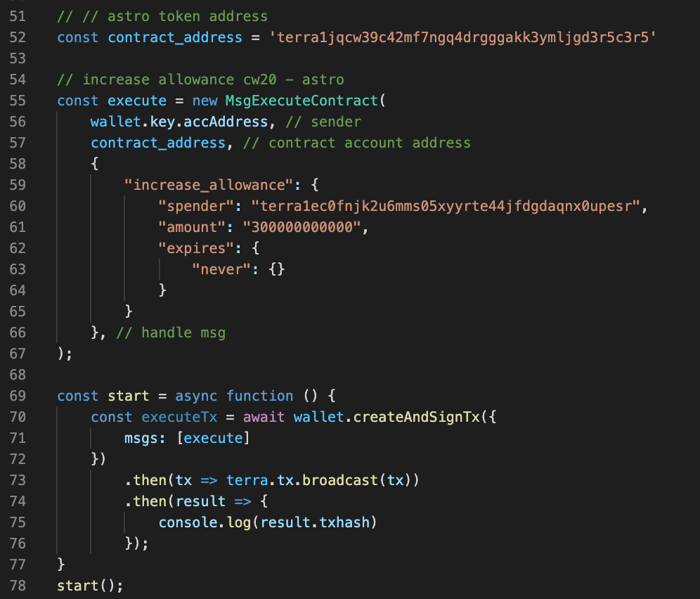Screen dimensions: 700x599
Task: Click line number 55 in the gutter
Action: pyautogui.click(x=18, y=101)
